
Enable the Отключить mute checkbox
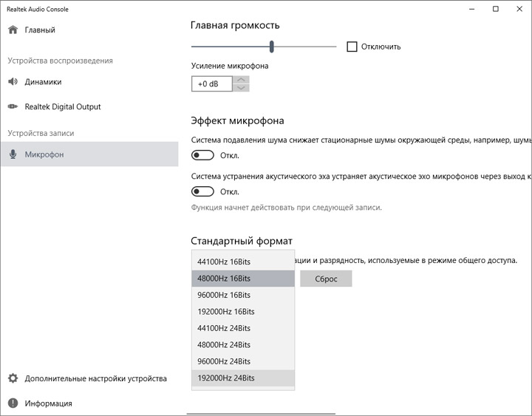(x=352, y=47)
